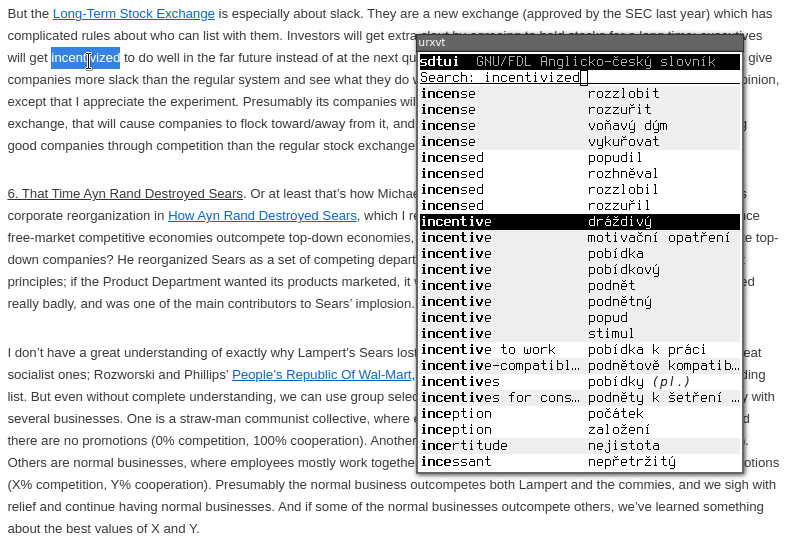Select the 'incensed – rozhněval' entry
This screenshot has width=786, height=543.
(579, 174)
